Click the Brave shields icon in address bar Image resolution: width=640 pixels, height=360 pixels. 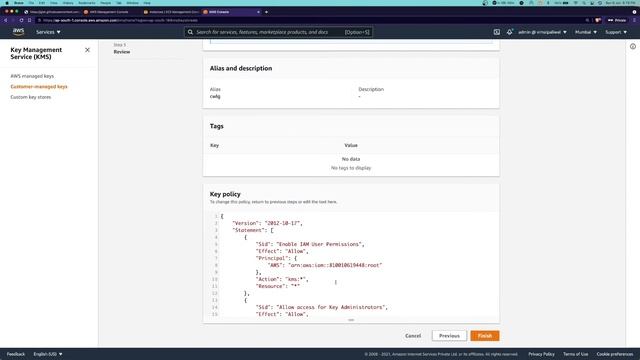tap(598, 20)
